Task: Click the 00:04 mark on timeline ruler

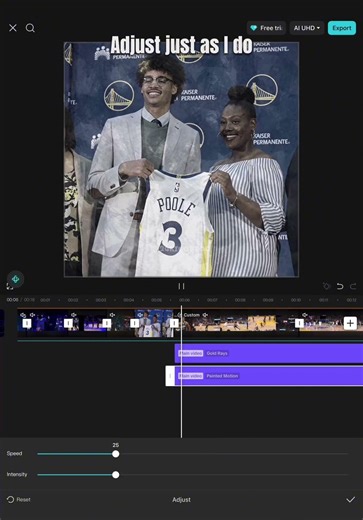Action: (x=129, y=300)
